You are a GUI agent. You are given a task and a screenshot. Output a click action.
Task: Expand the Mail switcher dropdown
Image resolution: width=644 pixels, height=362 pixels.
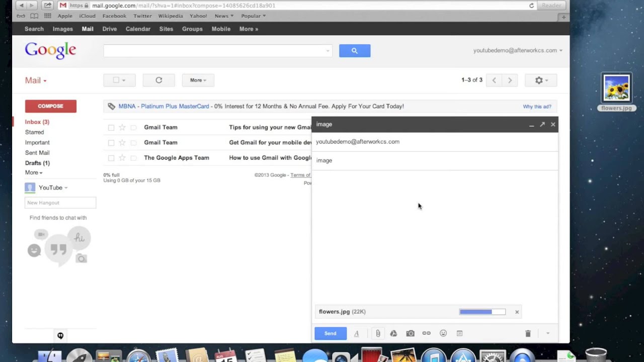tap(36, 80)
